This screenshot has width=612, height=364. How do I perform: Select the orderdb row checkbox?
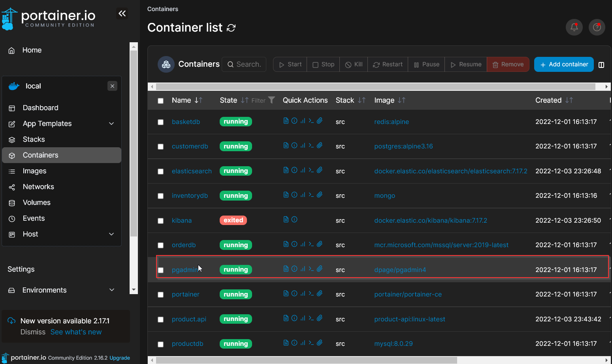(x=160, y=245)
